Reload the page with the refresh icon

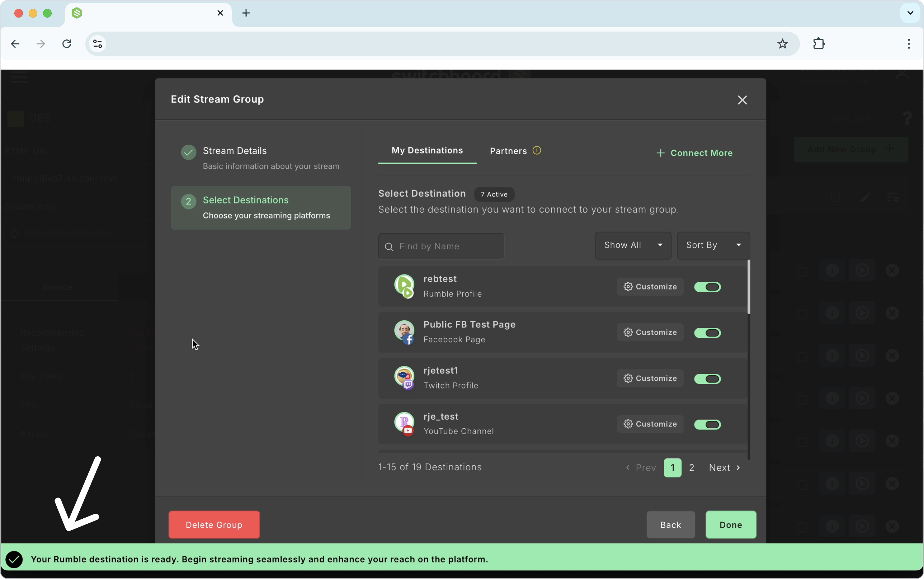click(67, 44)
